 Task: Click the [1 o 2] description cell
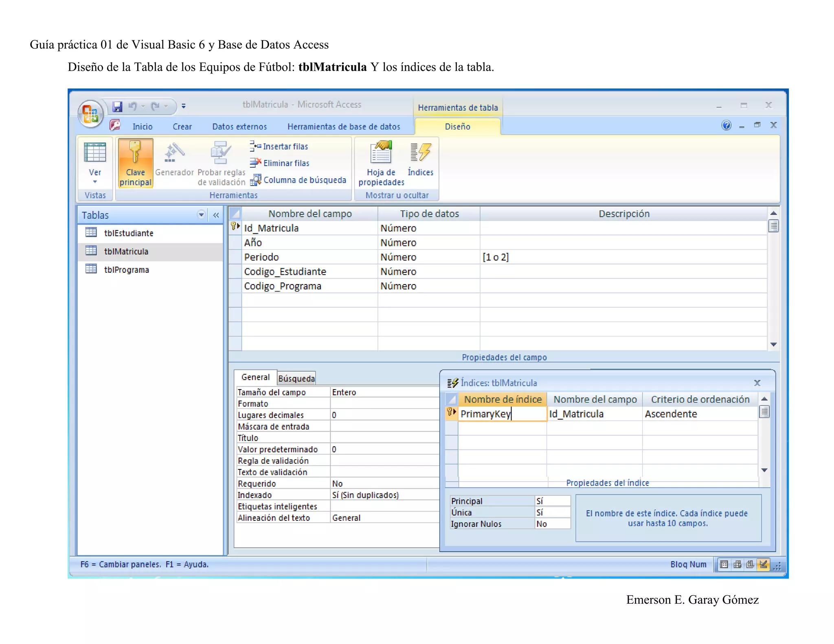pos(623,257)
